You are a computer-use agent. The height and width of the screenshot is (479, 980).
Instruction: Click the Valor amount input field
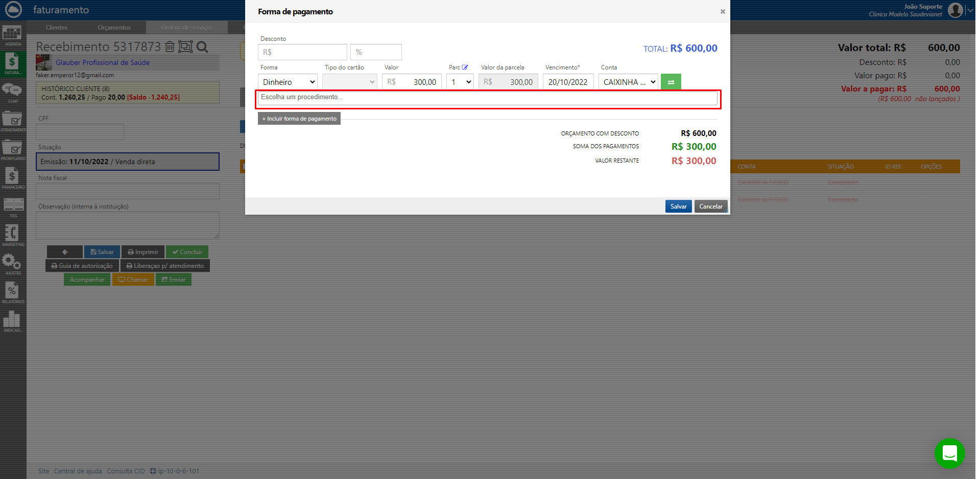coord(412,82)
